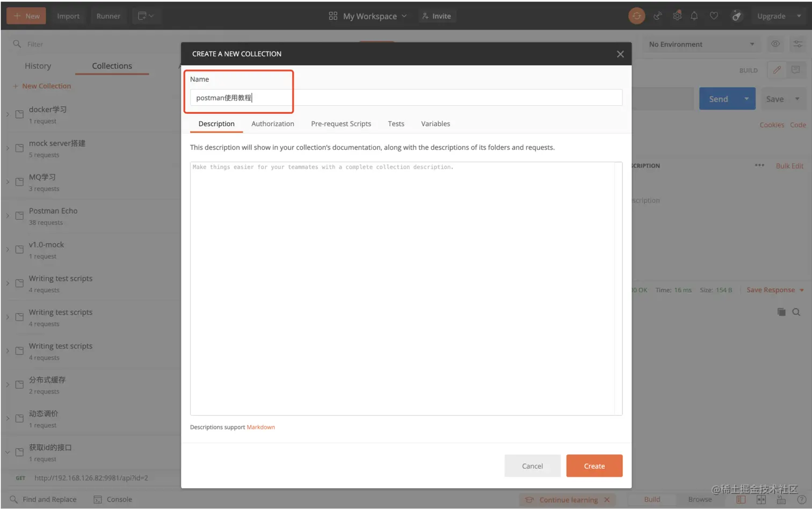Expand the MQ学习 collection
Image resolution: width=812 pixels, height=509 pixels.
point(8,182)
